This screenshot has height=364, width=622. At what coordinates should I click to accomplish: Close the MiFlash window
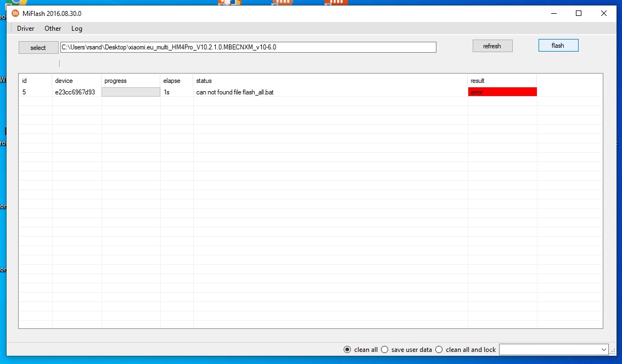point(604,13)
